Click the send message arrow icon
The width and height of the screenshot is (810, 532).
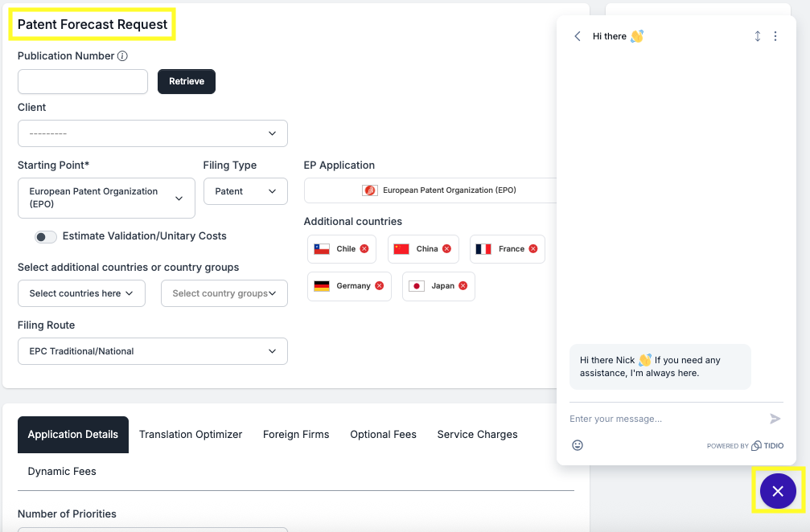(x=775, y=419)
